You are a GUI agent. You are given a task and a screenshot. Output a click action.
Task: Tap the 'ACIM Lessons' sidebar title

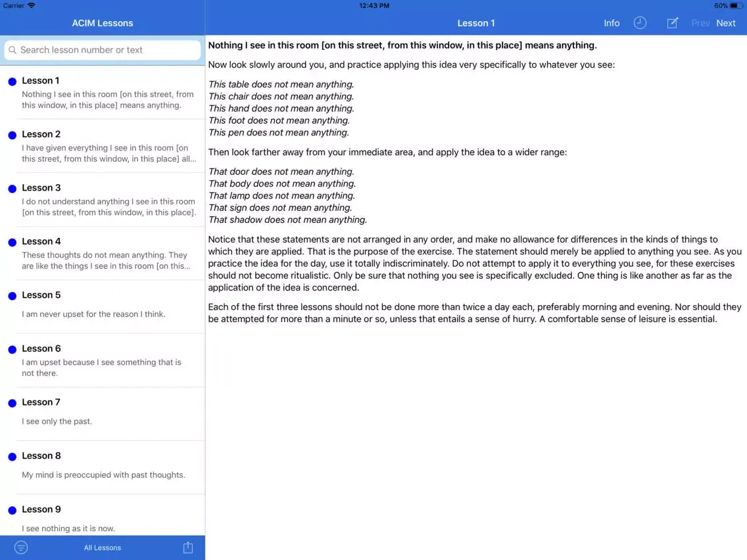(103, 23)
